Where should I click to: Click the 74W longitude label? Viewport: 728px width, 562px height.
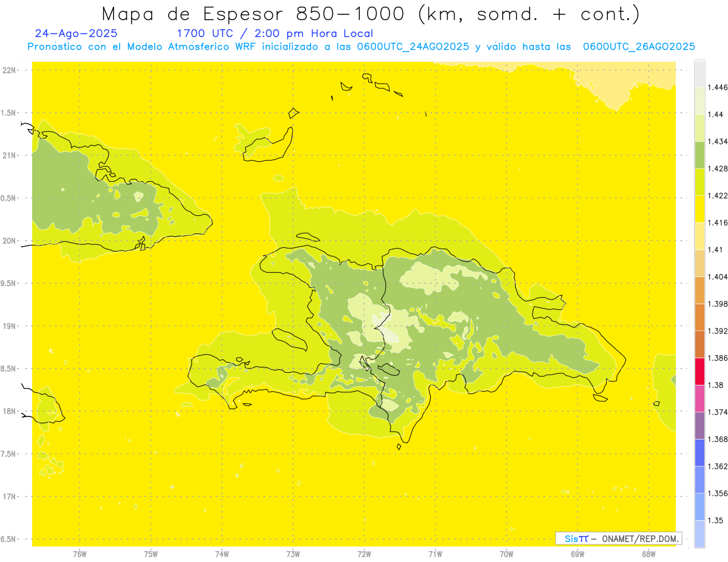click(x=222, y=554)
